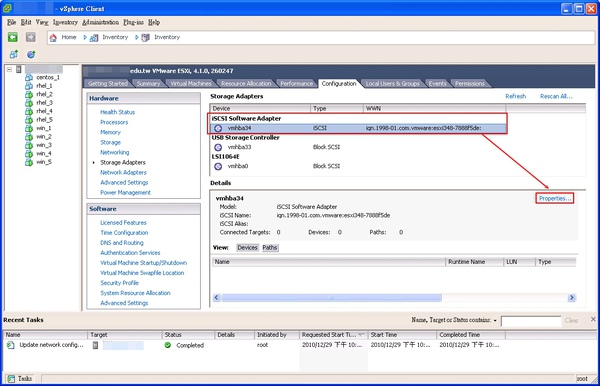Click the Clear filter button

click(x=571, y=321)
